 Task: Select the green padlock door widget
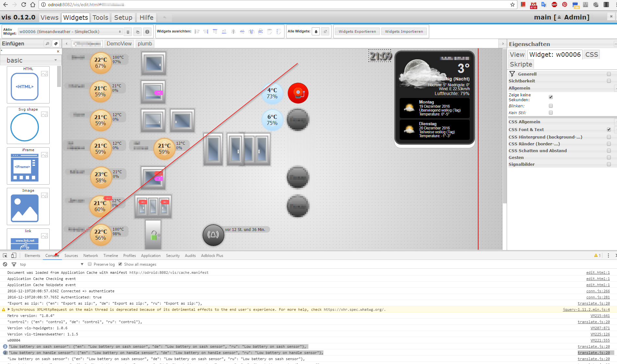tap(153, 235)
